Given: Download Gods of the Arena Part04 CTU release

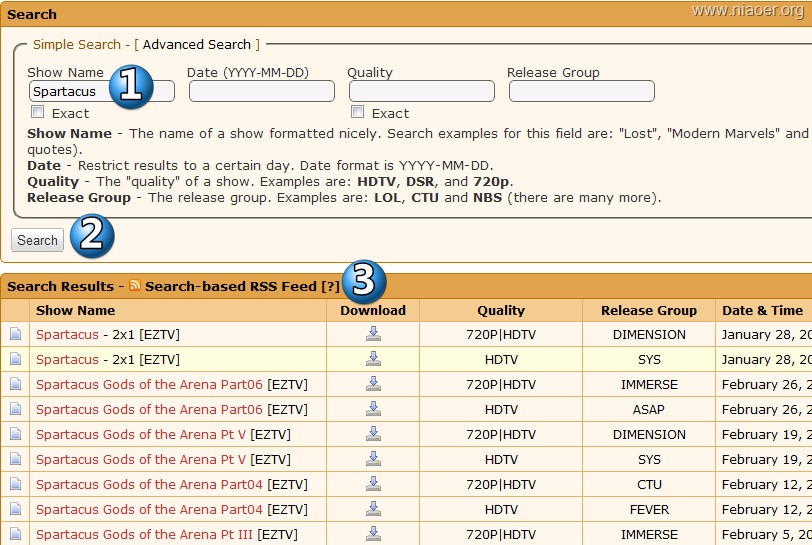Looking at the screenshot, I should coord(373,484).
